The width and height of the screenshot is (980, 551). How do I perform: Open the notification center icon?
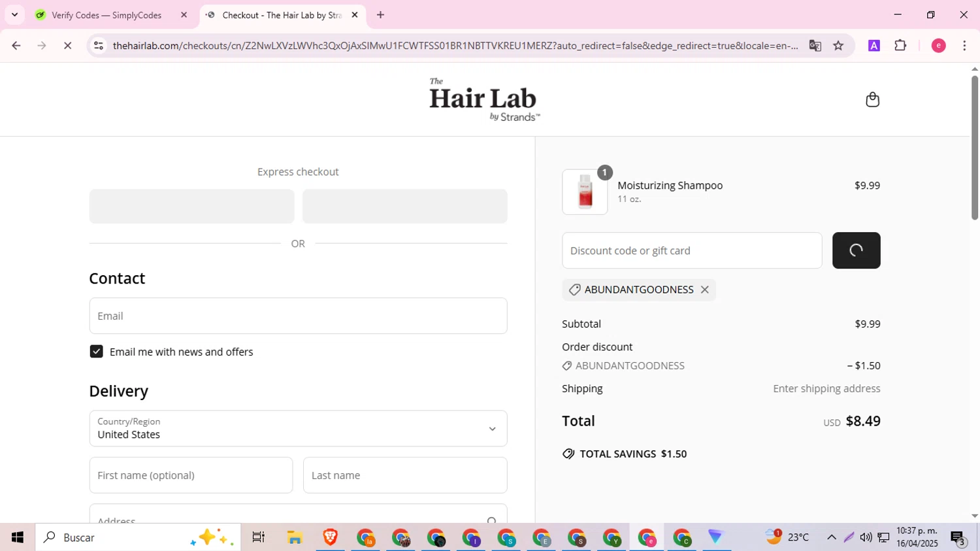click(958, 538)
